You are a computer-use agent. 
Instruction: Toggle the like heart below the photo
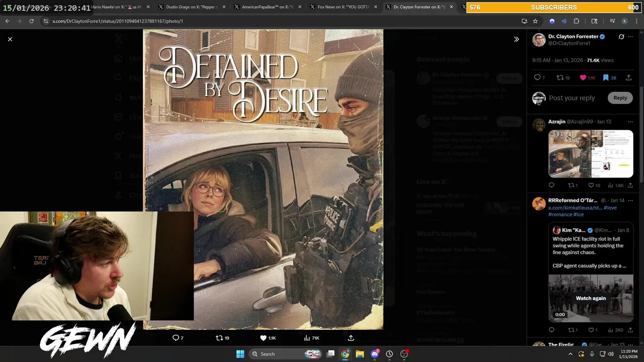[x=268, y=338]
